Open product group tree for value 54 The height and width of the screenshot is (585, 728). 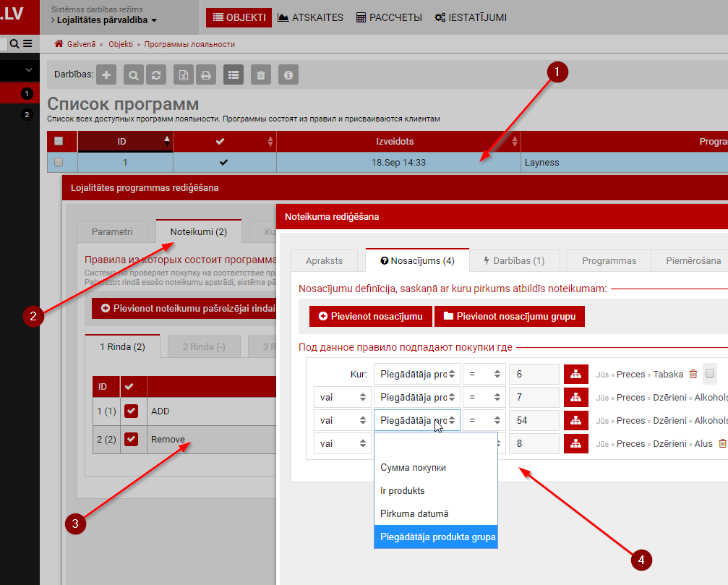pos(576,420)
